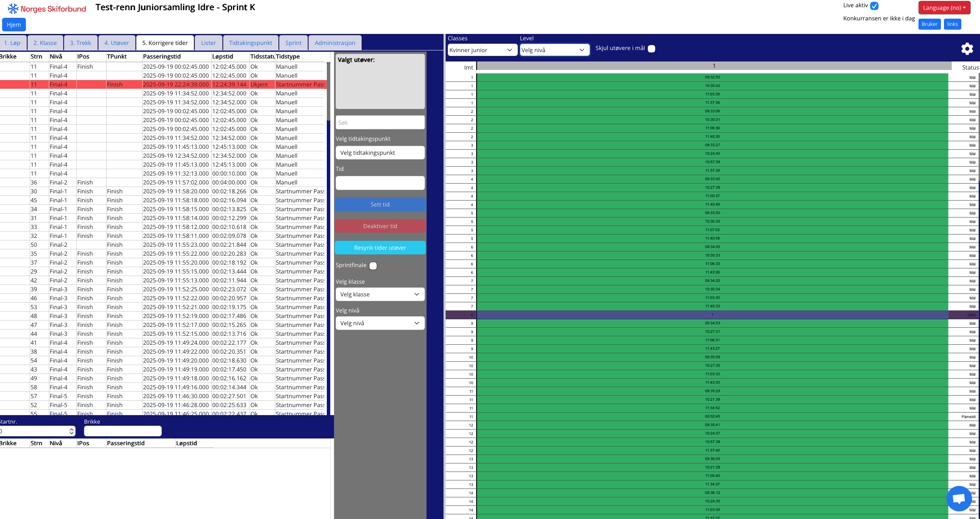Enable Skjul utøvere i mål checkbox
The image size is (980, 519).
point(651,49)
